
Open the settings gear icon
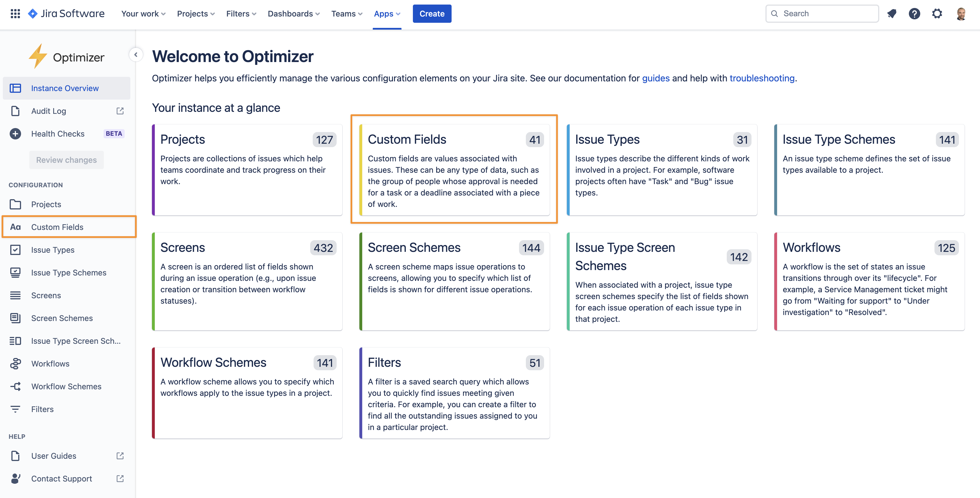pos(937,14)
